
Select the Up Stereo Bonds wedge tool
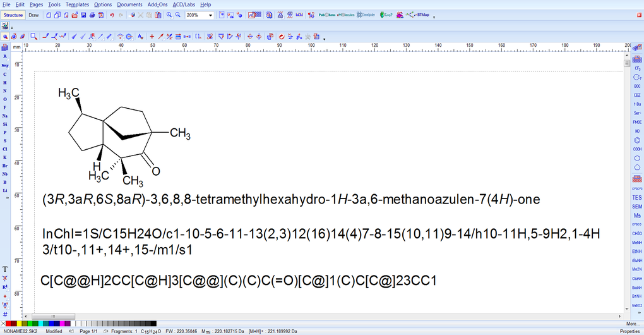(x=74, y=37)
